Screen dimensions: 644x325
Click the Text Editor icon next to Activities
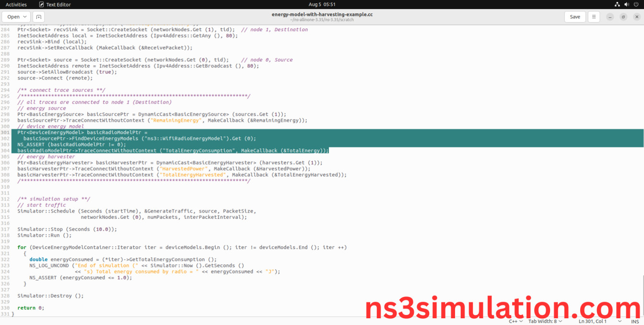coord(42,4)
